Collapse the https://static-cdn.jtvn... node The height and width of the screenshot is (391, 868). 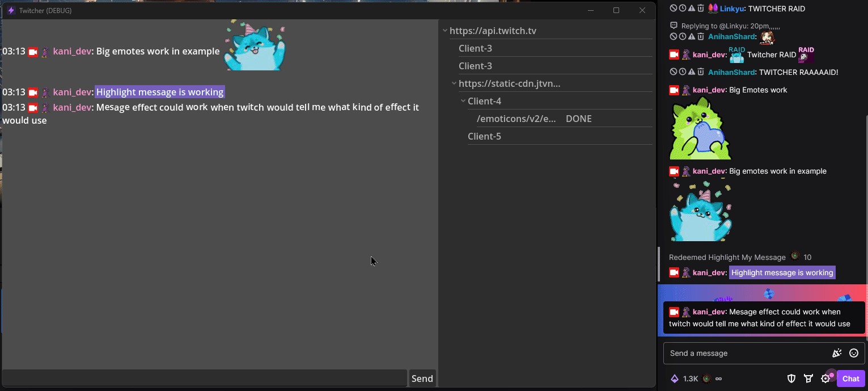(x=454, y=83)
